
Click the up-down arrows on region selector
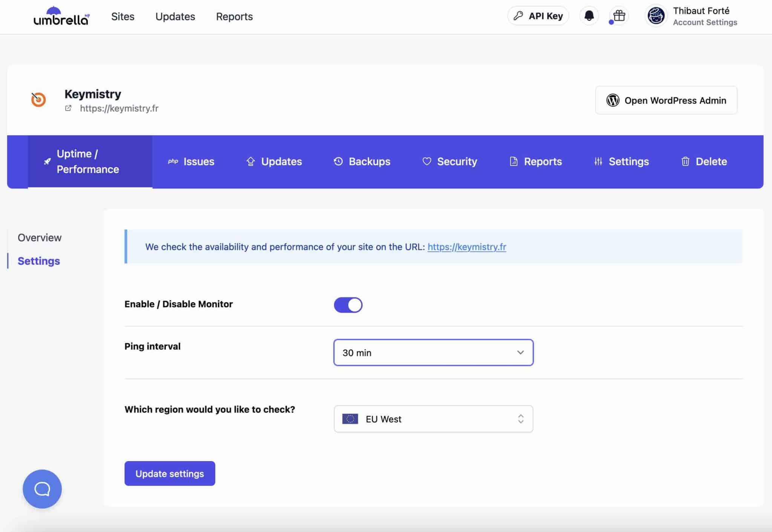[x=521, y=419]
